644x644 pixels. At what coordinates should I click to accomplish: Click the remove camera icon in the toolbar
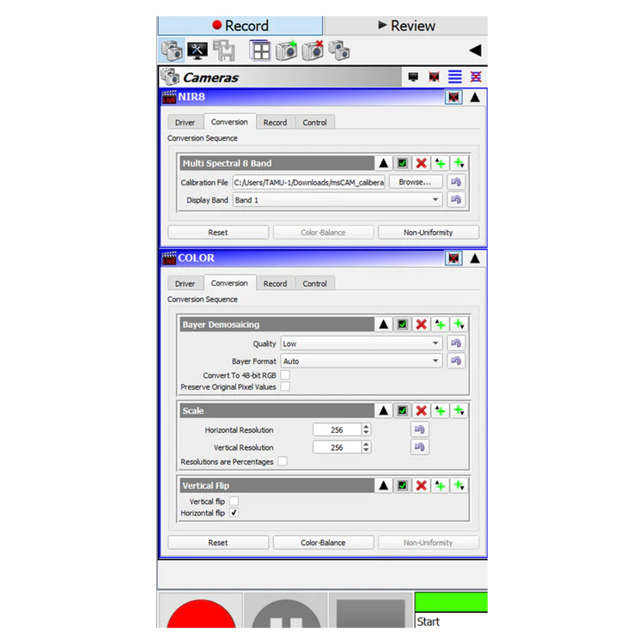[313, 51]
